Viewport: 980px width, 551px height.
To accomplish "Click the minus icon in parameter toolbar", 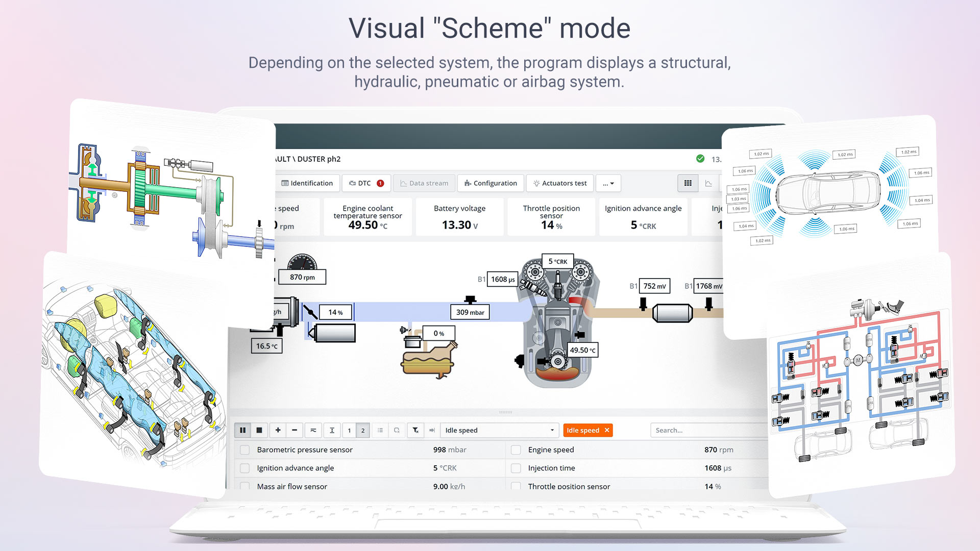I will [x=295, y=430].
